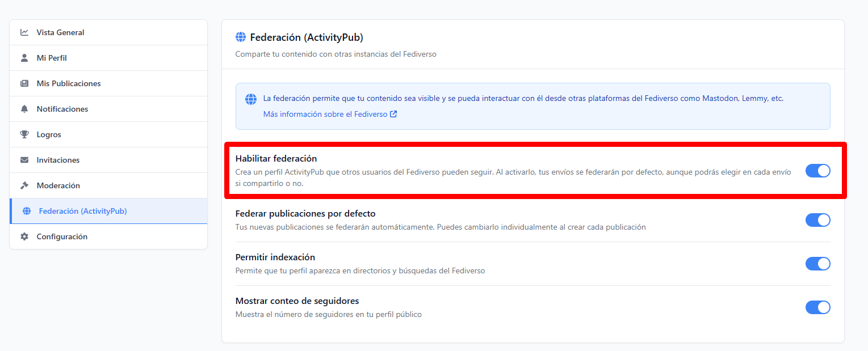
Task: Select Federación (ActivityPub) sidebar item
Action: point(108,211)
